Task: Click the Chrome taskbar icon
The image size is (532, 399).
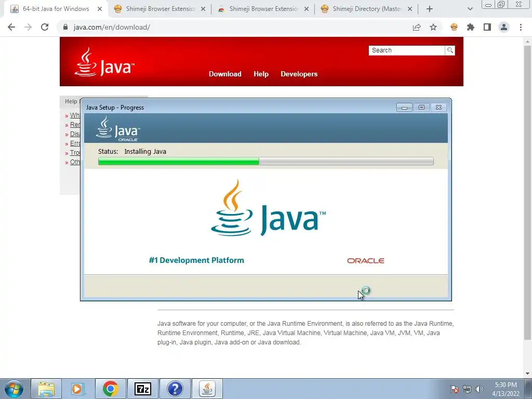Action: point(110,389)
